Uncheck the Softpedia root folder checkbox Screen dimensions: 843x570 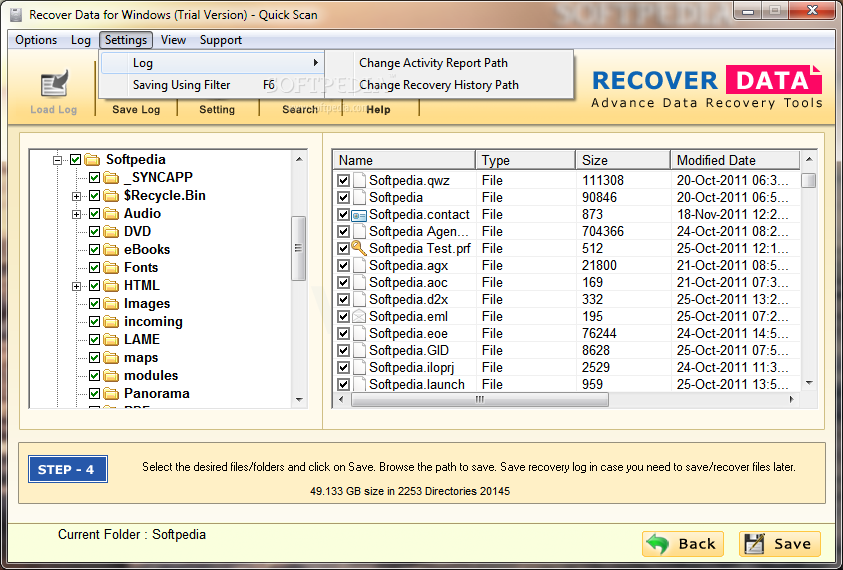coord(76,160)
